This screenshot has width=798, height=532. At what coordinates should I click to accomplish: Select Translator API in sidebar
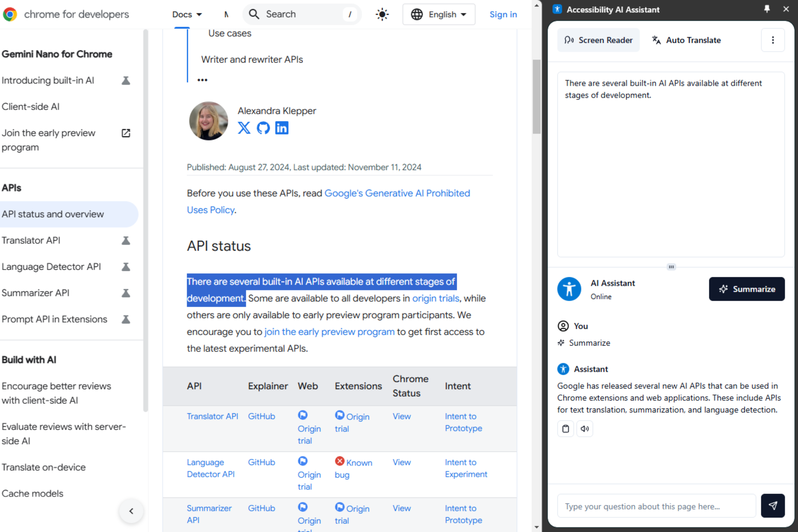point(31,240)
